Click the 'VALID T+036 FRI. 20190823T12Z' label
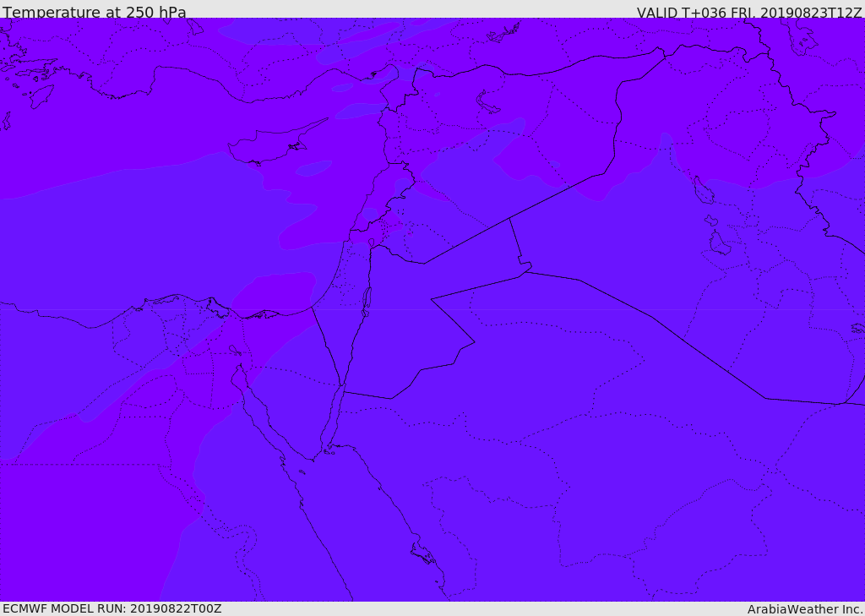This screenshot has height=616, width=865. 749,12
